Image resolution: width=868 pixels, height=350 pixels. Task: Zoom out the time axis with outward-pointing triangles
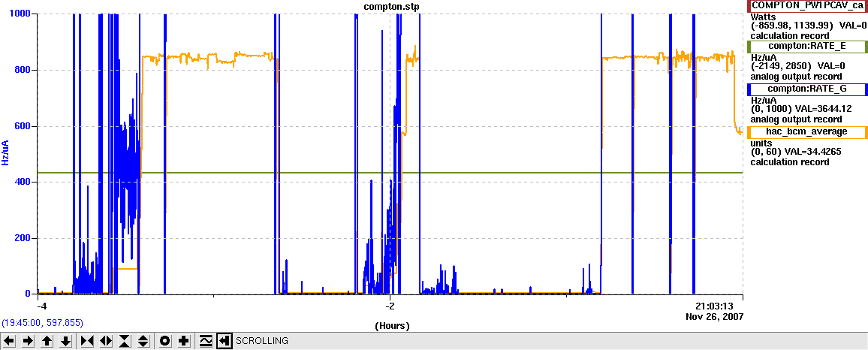[x=106, y=340]
